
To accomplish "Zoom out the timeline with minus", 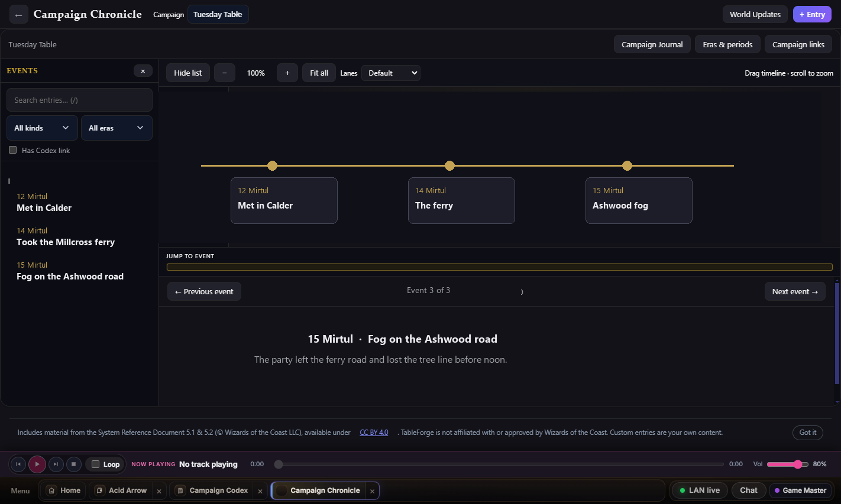I will tap(225, 73).
